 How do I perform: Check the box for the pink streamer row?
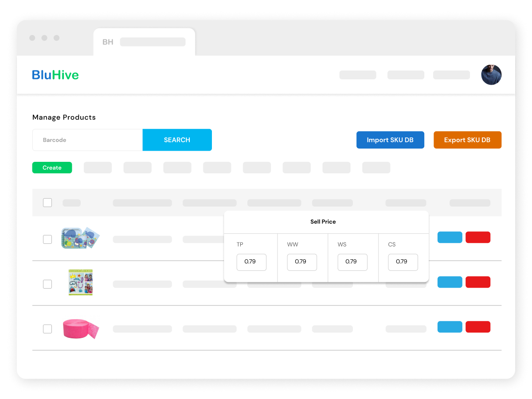[47, 329]
